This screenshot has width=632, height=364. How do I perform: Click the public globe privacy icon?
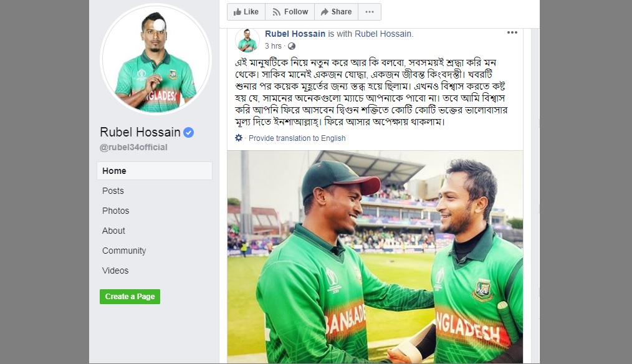click(x=292, y=46)
